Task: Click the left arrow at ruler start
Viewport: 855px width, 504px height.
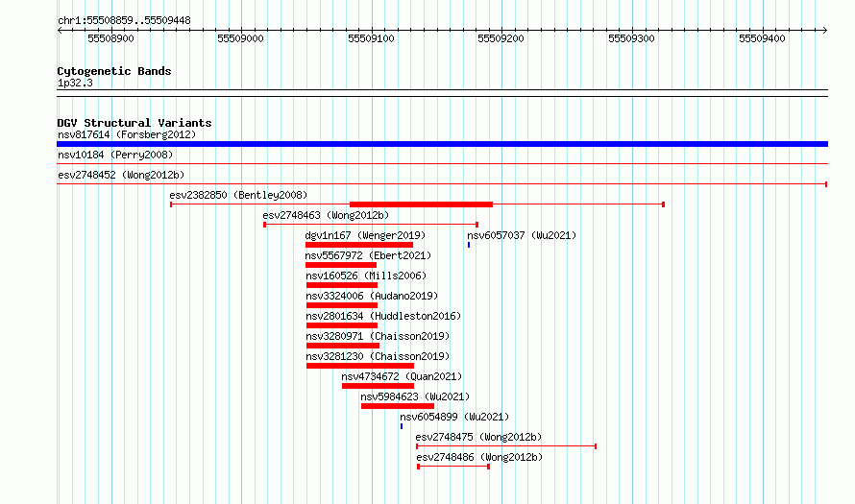Action: pos(60,30)
